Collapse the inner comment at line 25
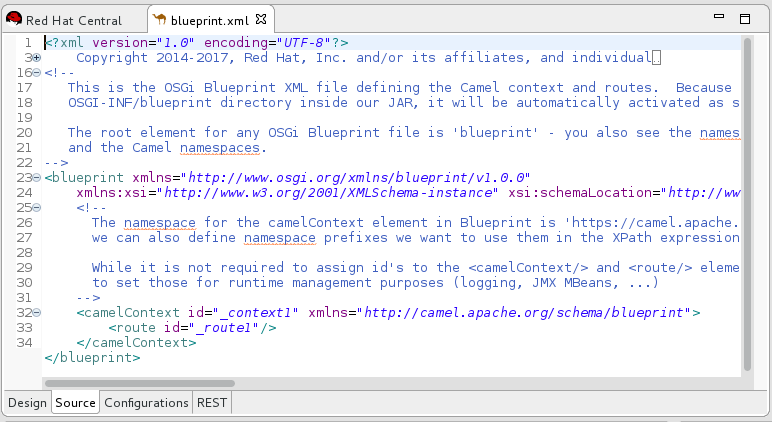 point(37,207)
